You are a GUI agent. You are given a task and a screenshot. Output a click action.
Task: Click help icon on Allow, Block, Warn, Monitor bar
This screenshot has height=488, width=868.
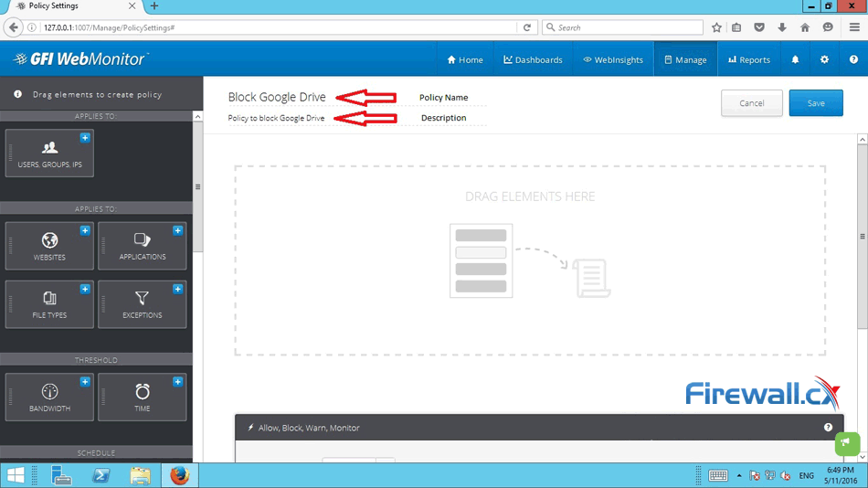[828, 427]
